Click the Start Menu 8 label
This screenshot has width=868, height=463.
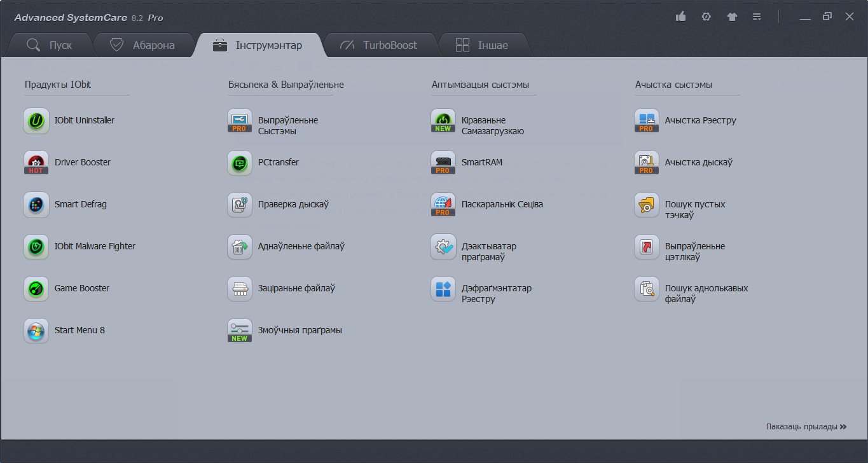[x=79, y=330]
